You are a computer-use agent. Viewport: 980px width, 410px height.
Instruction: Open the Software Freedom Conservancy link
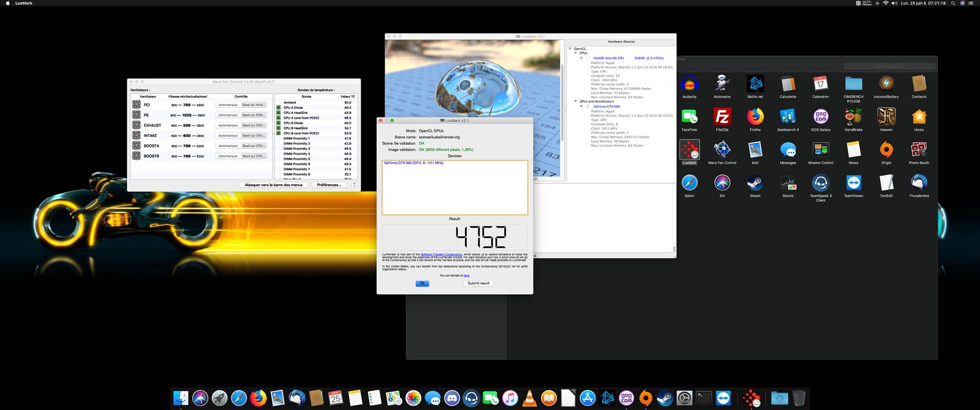pyautogui.click(x=442, y=255)
